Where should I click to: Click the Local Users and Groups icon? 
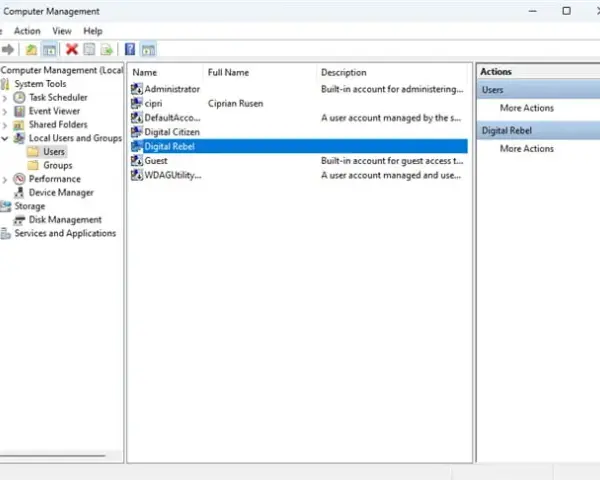(19, 138)
